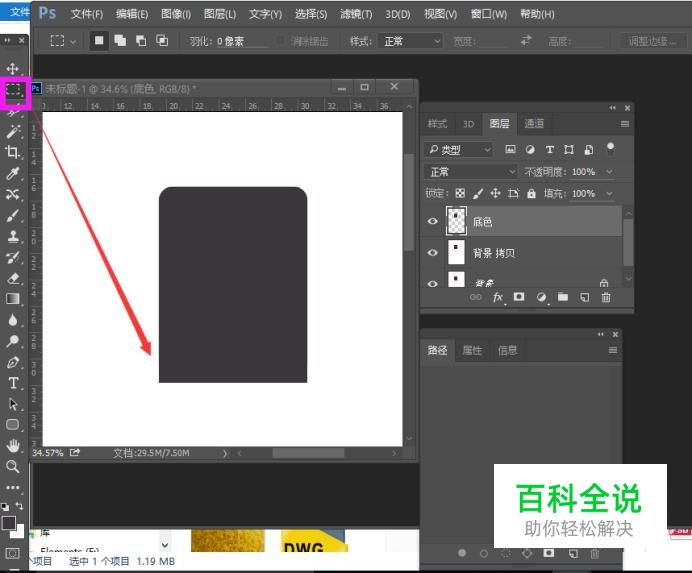Click the add layer style fx button
Viewport: 692px width, 573px height.
(497, 297)
